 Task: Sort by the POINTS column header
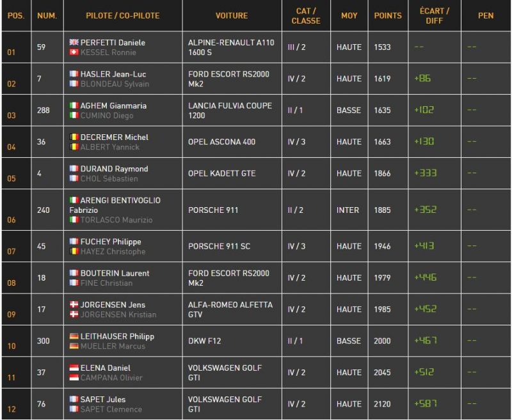click(388, 15)
